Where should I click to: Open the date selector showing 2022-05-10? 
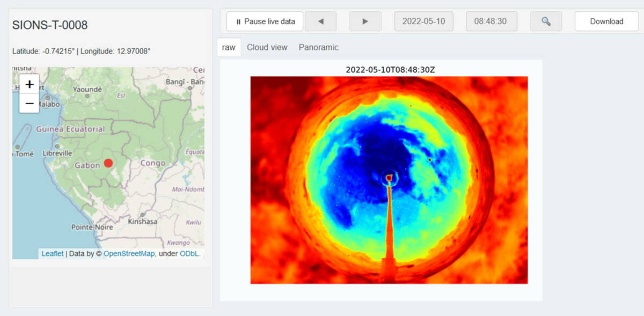pos(424,21)
